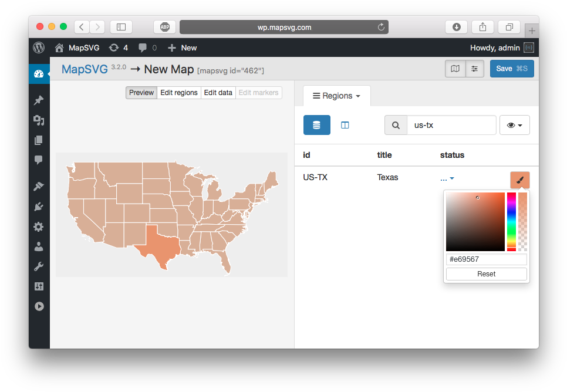Open the Appearance brush icon in sidebar
Image resolution: width=567 pixels, height=392 pixels.
coord(39,186)
